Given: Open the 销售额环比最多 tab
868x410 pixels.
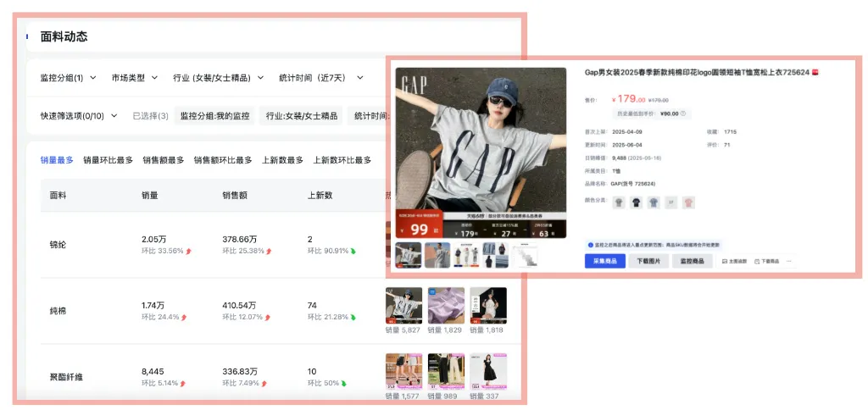Looking at the screenshot, I should click(x=223, y=160).
